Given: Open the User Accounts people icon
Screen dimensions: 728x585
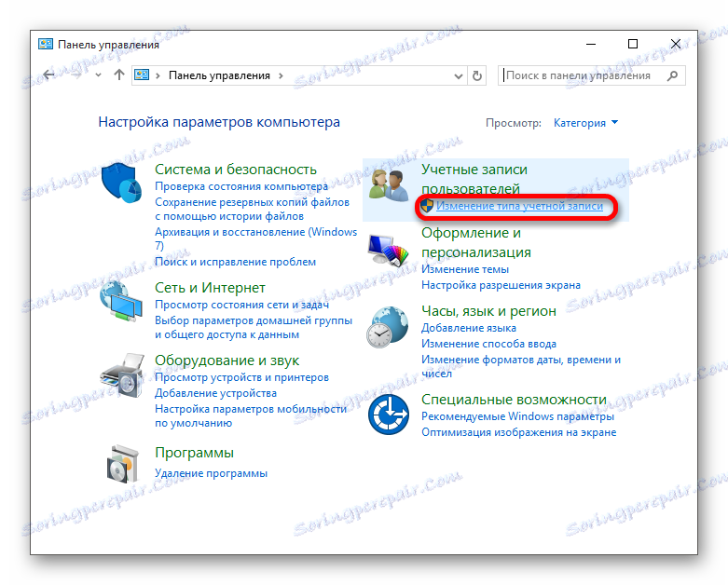Looking at the screenshot, I should (388, 185).
